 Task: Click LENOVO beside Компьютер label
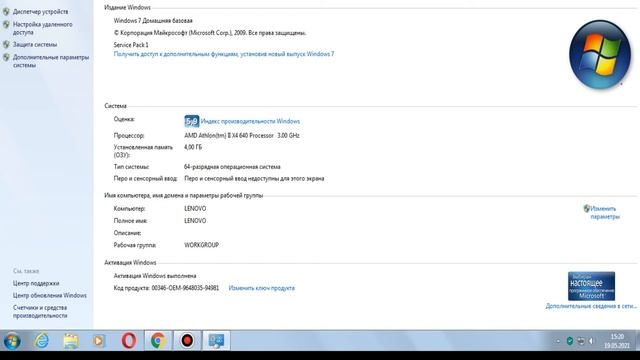tap(195, 209)
